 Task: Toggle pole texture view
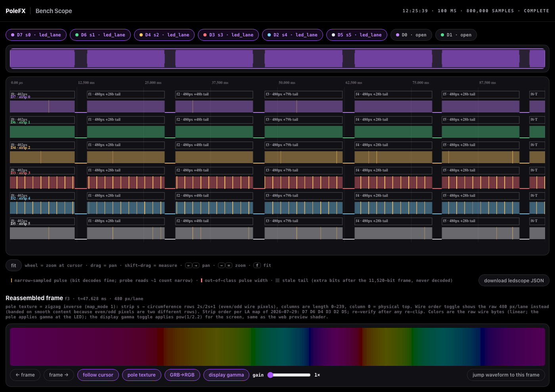[x=142, y=375]
